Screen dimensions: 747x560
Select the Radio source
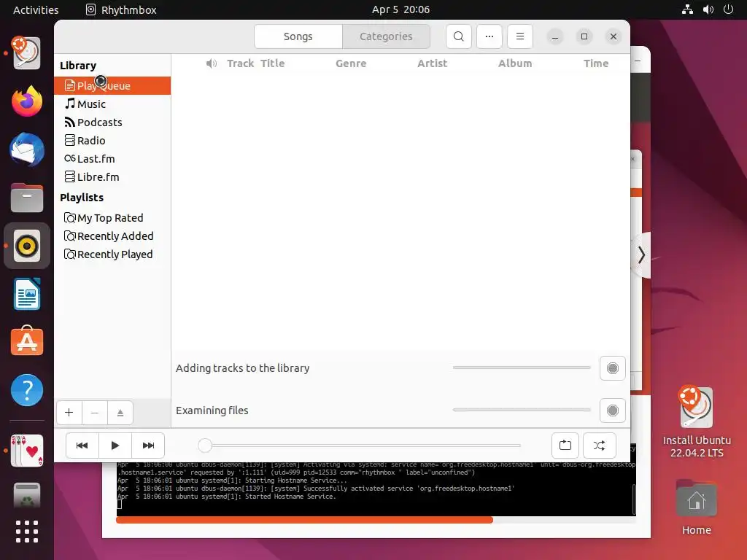click(112, 141)
